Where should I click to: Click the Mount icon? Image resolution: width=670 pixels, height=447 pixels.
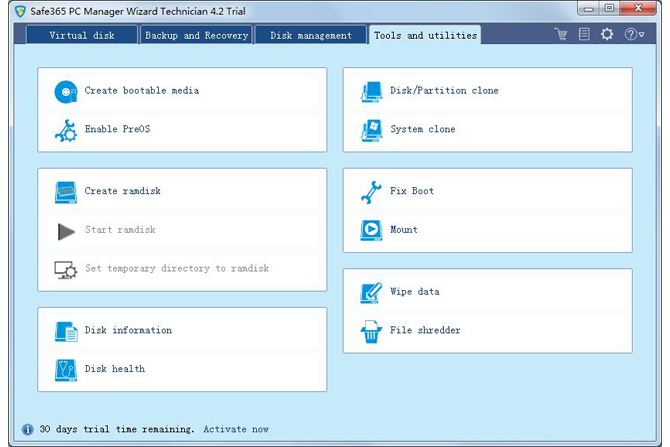pyautogui.click(x=371, y=230)
